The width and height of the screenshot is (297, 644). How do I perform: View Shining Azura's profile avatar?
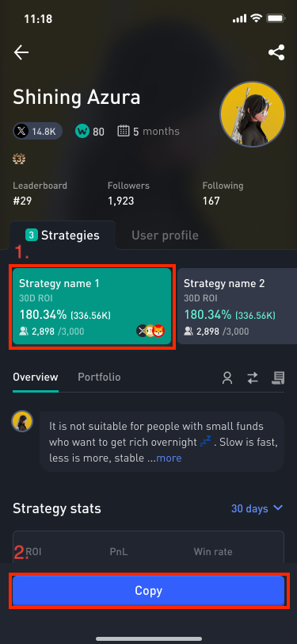click(253, 113)
